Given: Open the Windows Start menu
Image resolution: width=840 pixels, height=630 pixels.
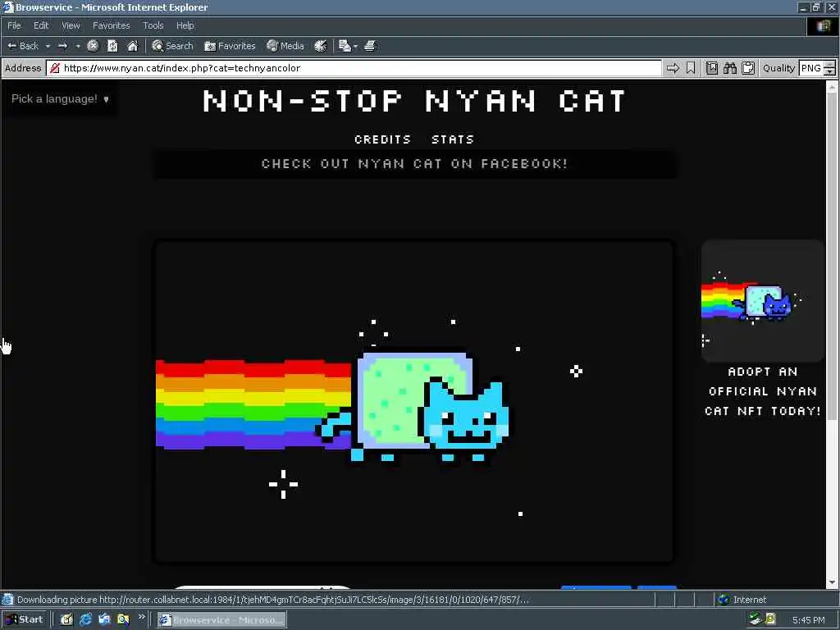Looking at the screenshot, I should click(25, 620).
